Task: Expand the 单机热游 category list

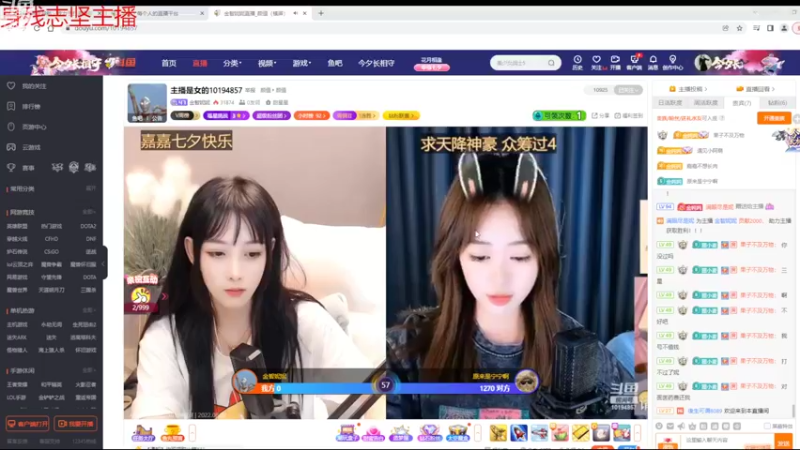Action: (89, 310)
